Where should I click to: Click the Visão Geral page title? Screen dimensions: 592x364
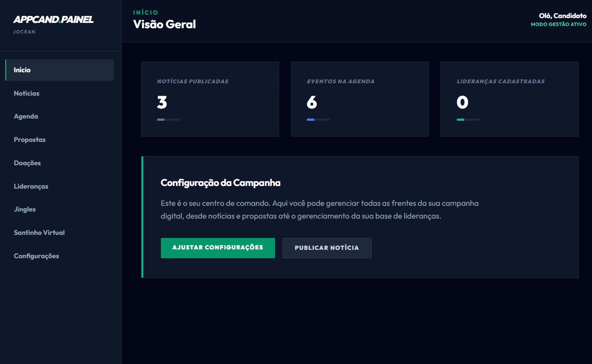164,24
